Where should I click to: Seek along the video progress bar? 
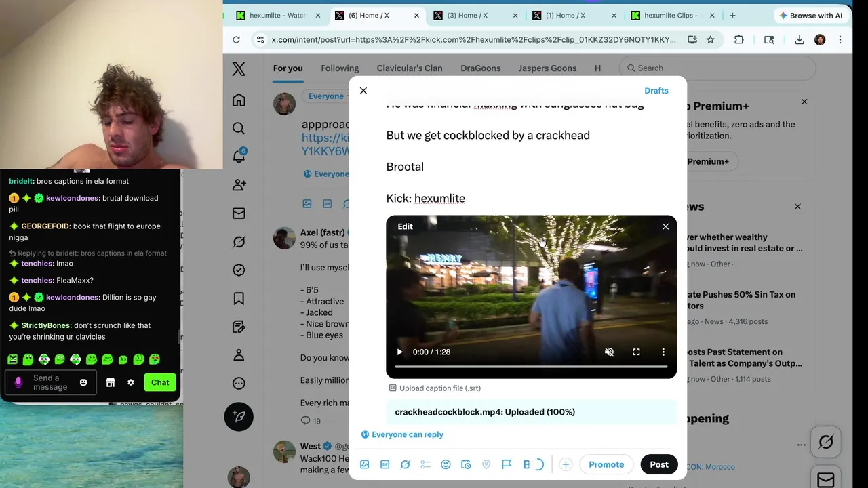(531, 367)
